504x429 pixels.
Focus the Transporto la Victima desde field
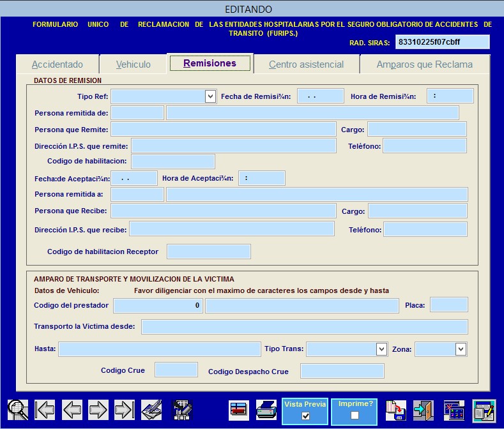click(305, 327)
